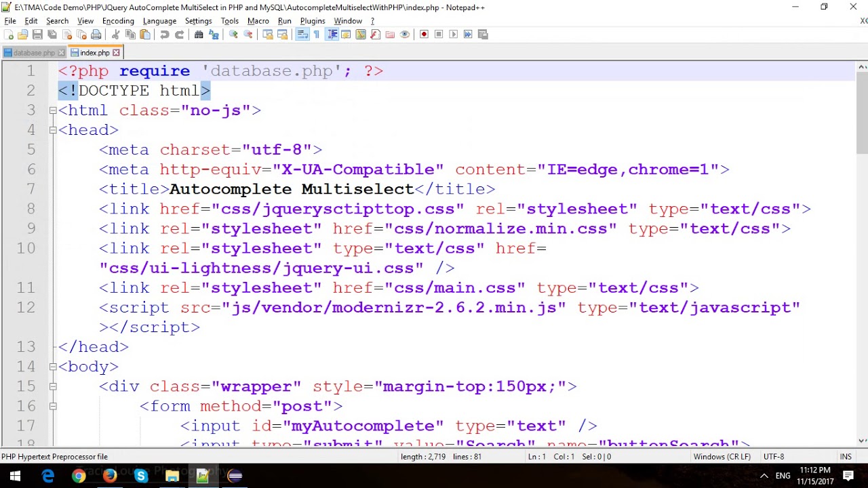Viewport: 868px width, 488px height.
Task: Click the vertical scrollbar thumb
Action: pyautogui.click(x=862, y=114)
